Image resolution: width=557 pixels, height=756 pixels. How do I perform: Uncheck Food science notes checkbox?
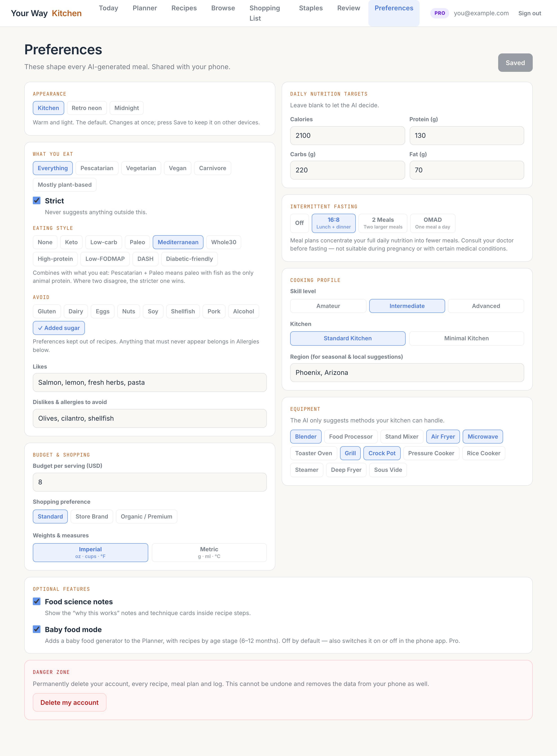click(36, 601)
